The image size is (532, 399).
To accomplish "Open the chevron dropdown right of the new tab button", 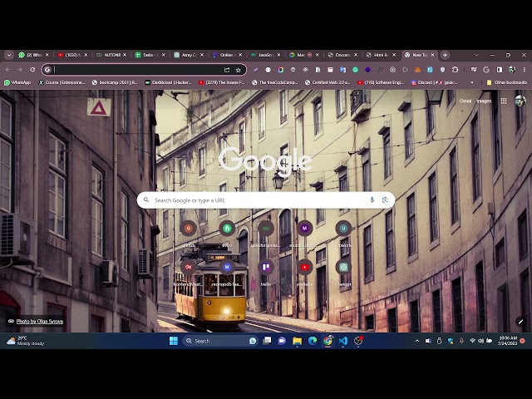I will click(476, 55).
